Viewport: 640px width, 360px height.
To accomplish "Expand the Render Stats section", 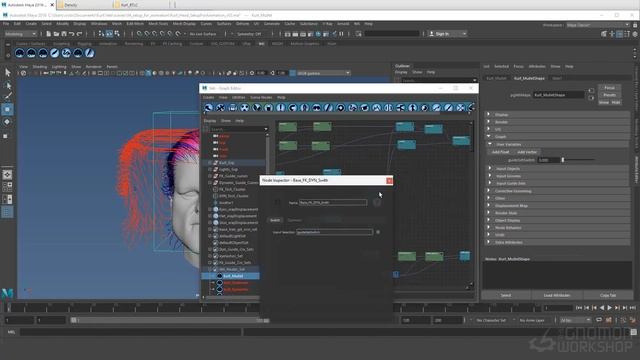I will [x=489, y=213].
